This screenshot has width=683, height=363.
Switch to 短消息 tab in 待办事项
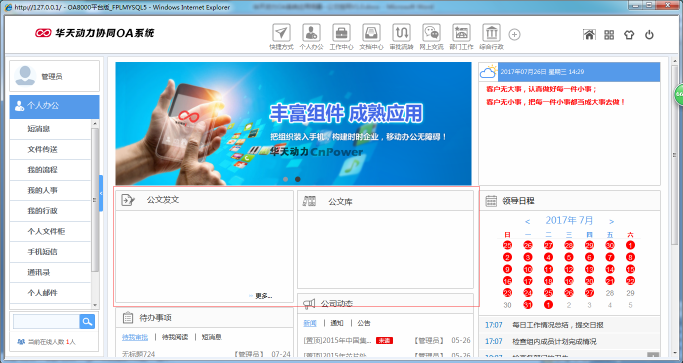(212, 337)
